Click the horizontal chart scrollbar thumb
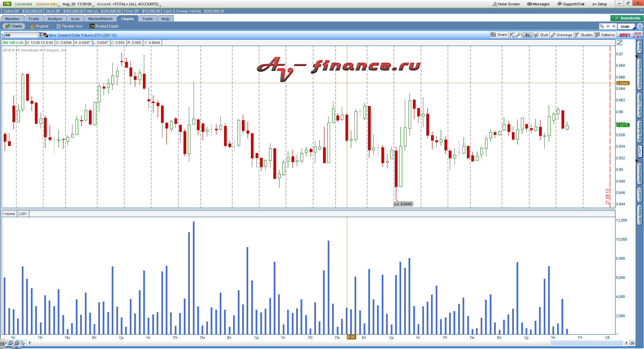Viewport: 644px width, 349px height. 587,343
